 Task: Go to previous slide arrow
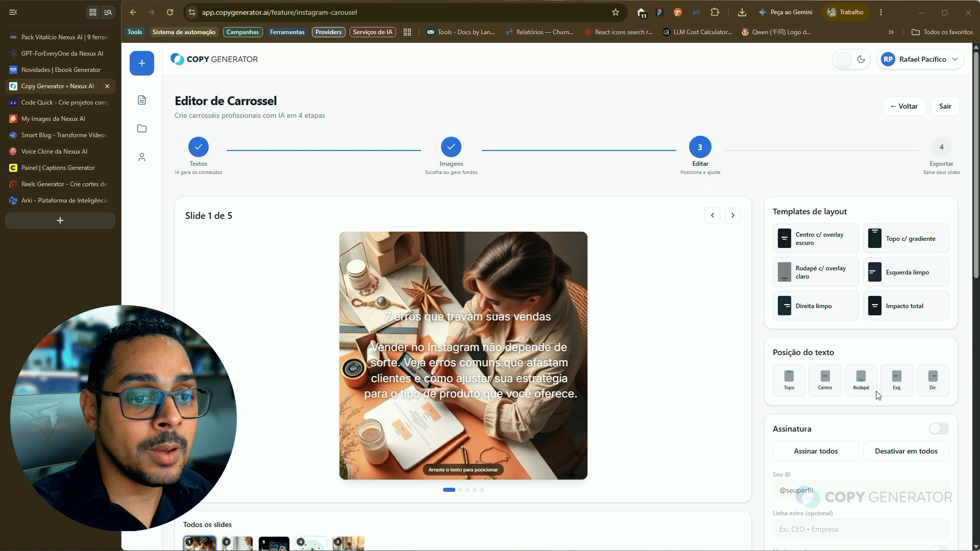713,215
